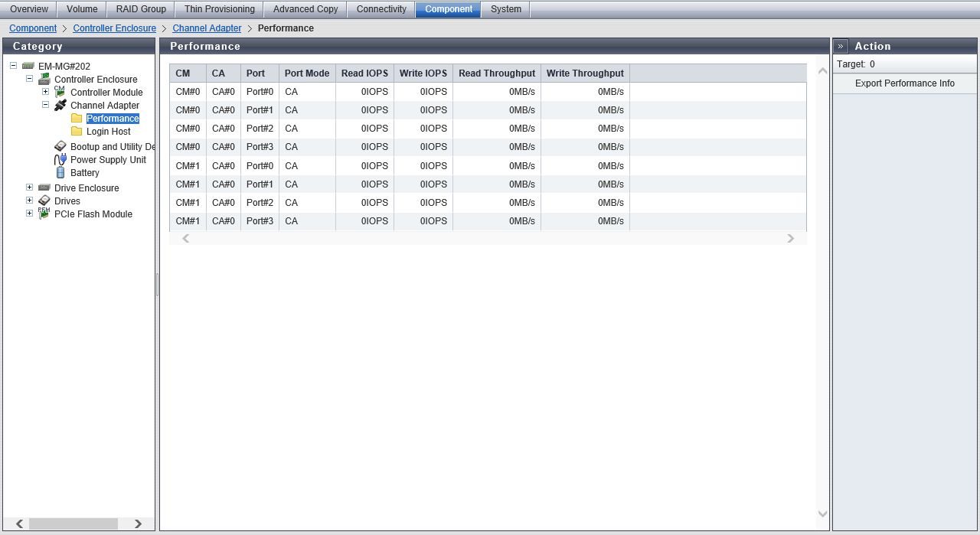Screen dimensions: 980x535
Task: Collapse the Channel Adapter tree node
Action: point(45,105)
